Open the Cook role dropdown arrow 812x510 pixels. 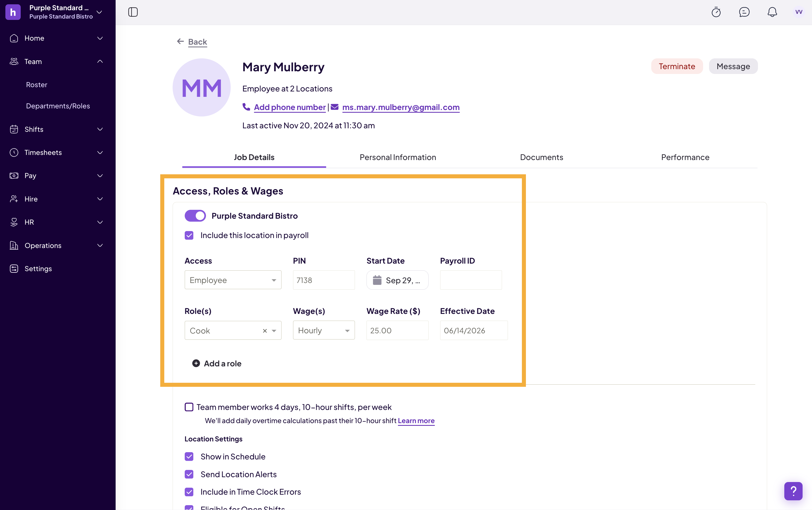[x=274, y=331]
